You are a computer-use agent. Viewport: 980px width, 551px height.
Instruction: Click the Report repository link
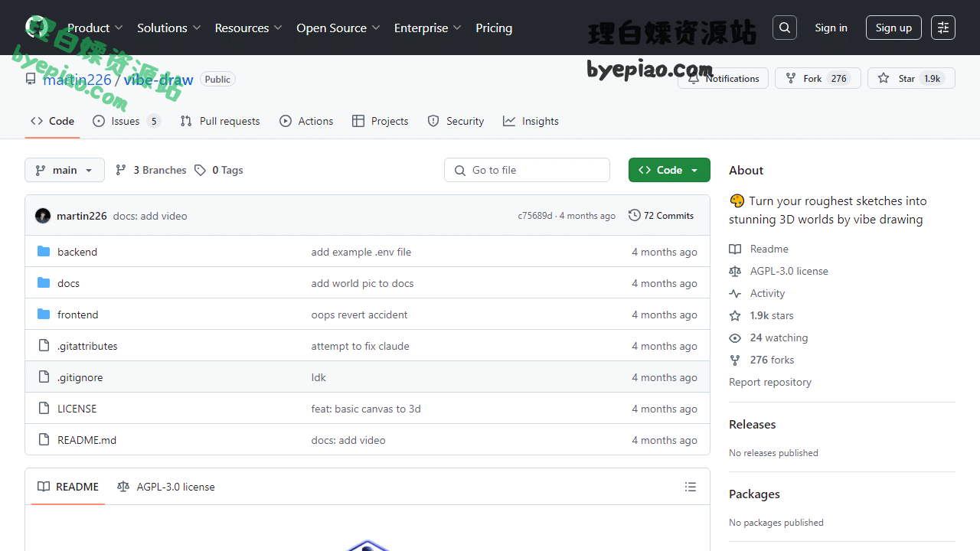[x=770, y=382]
